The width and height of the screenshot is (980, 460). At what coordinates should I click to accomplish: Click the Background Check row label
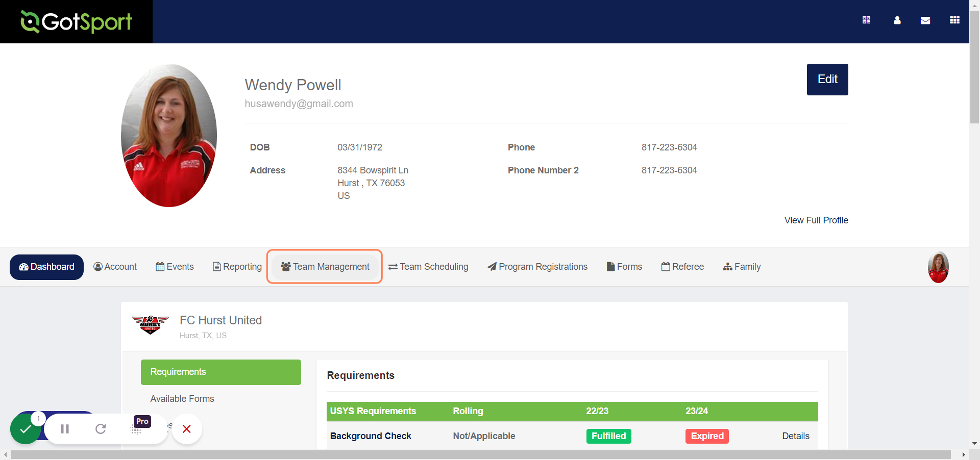371,436
